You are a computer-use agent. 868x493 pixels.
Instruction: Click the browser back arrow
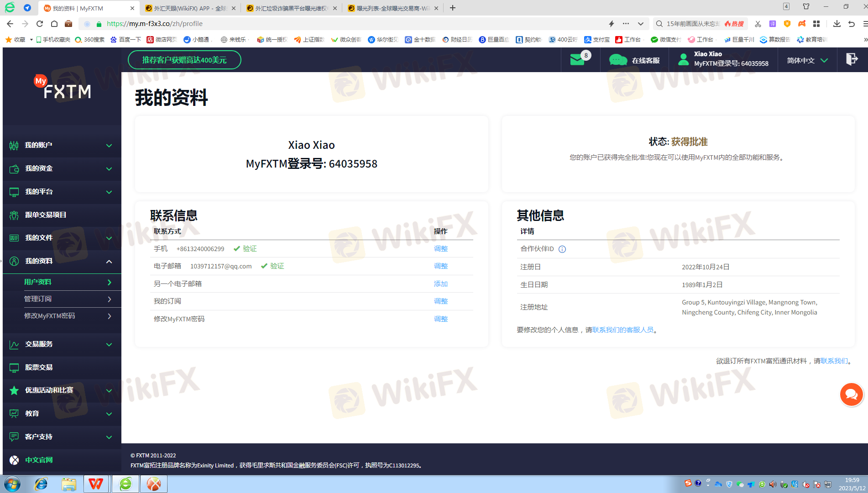pos(10,24)
